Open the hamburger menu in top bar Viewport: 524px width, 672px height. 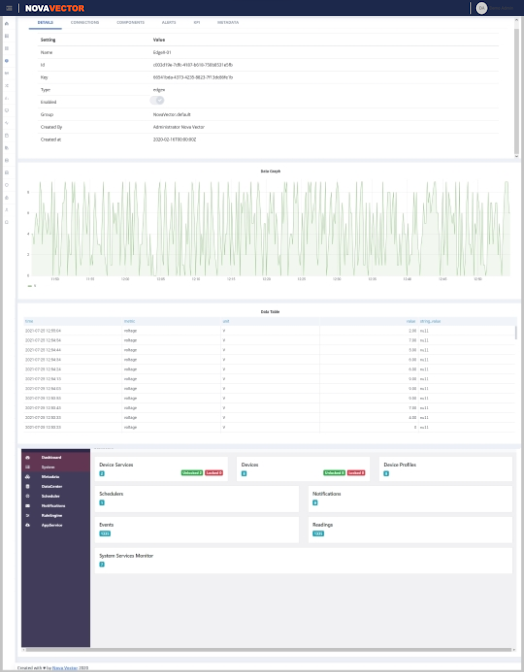(x=9, y=8)
